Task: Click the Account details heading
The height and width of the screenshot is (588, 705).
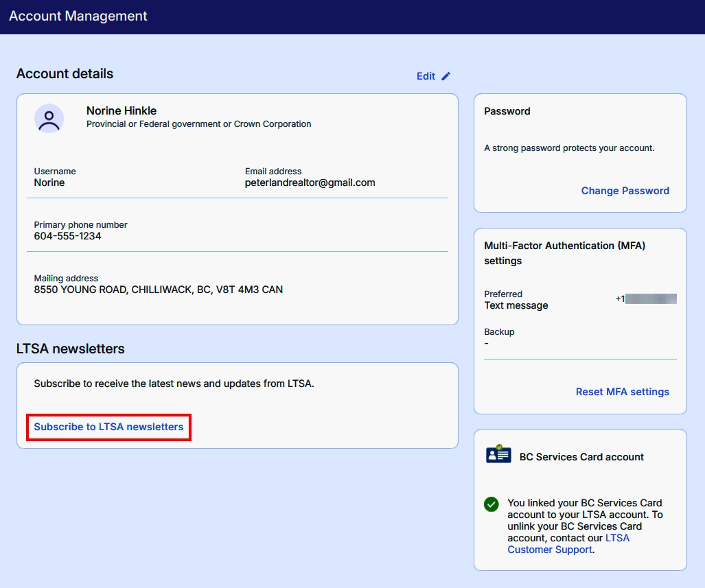Action: pyautogui.click(x=65, y=73)
